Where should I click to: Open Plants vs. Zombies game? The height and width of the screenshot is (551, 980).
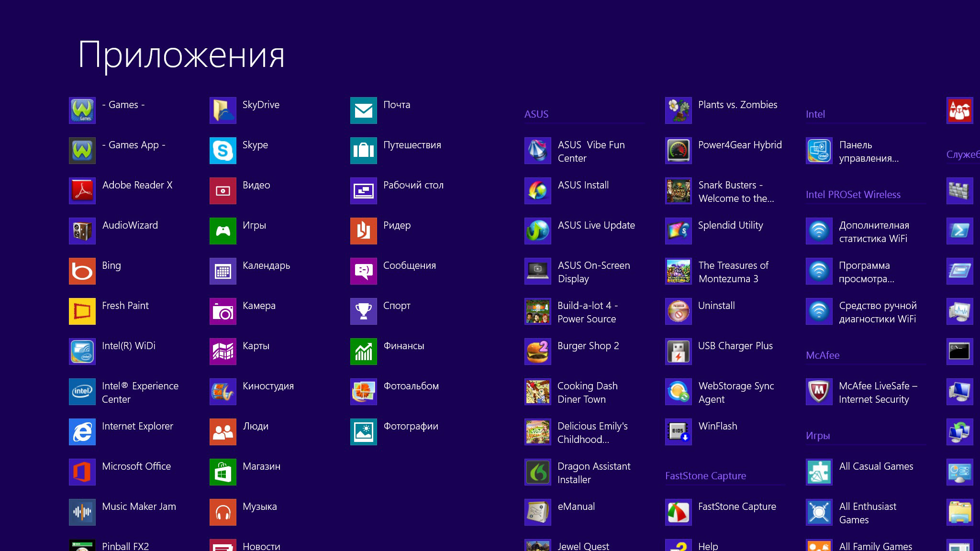(x=679, y=110)
